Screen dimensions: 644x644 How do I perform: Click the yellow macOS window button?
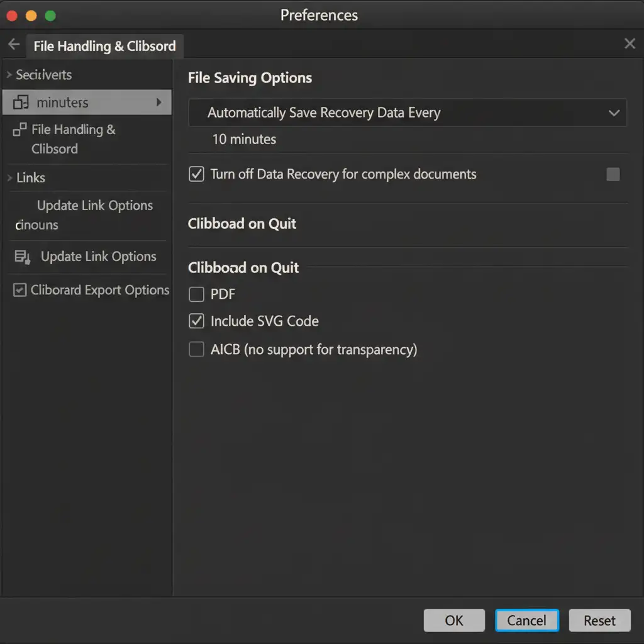pyautogui.click(x=31, y=16)
